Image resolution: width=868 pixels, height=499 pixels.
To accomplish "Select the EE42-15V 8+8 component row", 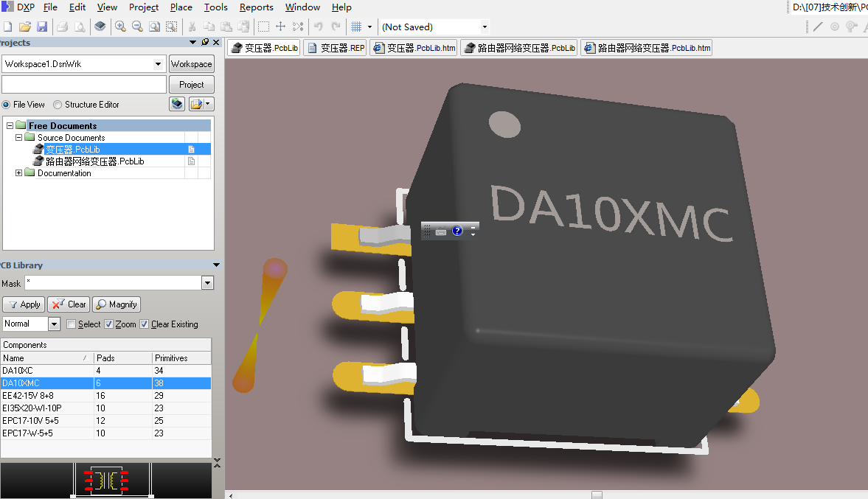I will coord(105,396).
